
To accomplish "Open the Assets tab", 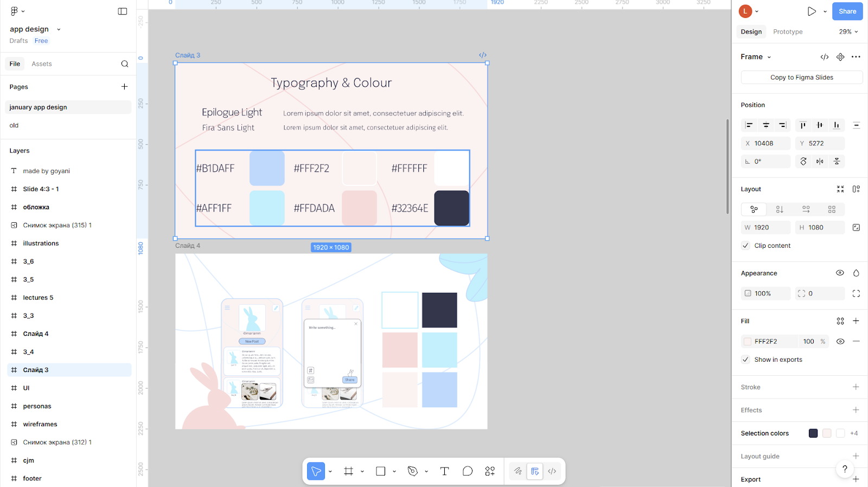I will click(42, 64).
